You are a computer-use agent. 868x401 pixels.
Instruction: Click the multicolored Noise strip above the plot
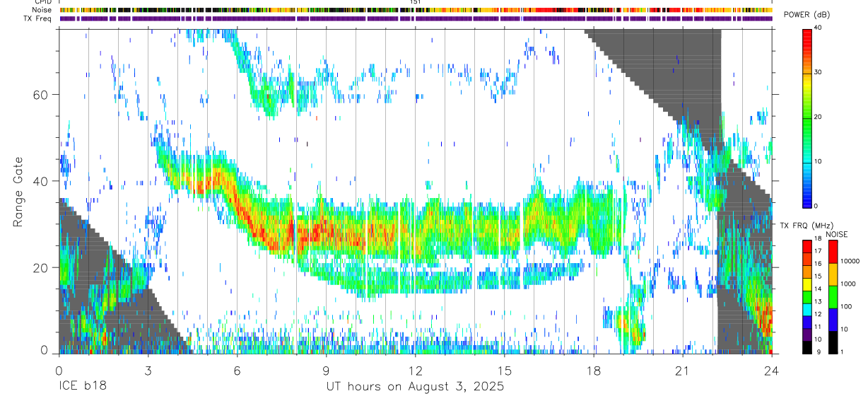[x=415, y=10]
